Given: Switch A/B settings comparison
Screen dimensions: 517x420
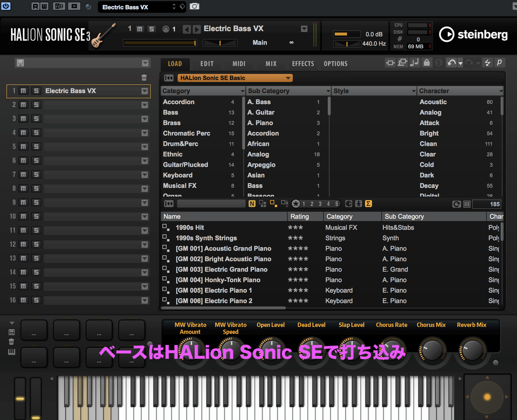Looking at the screenshot, I should [59, 7].
